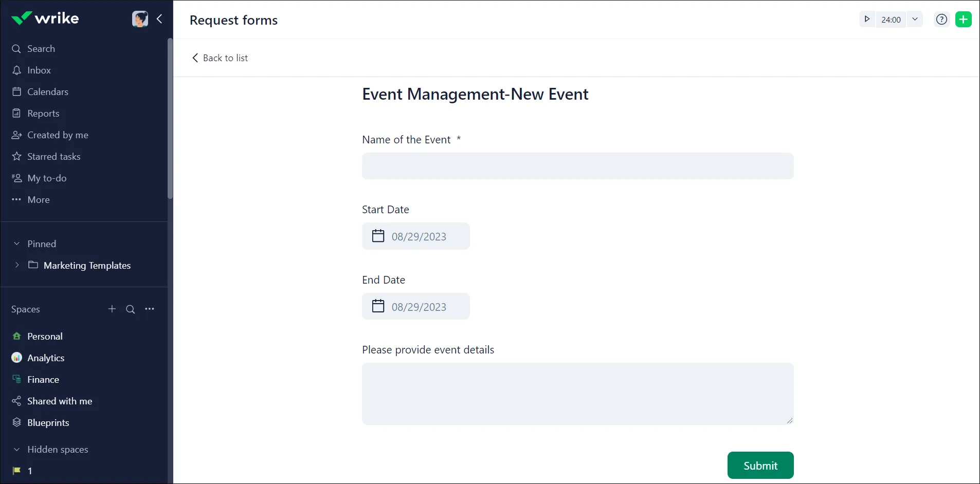Image resolution: width=980 pixels, height=484 pixels.
Task: Submit the event request form
Action: 760,466
